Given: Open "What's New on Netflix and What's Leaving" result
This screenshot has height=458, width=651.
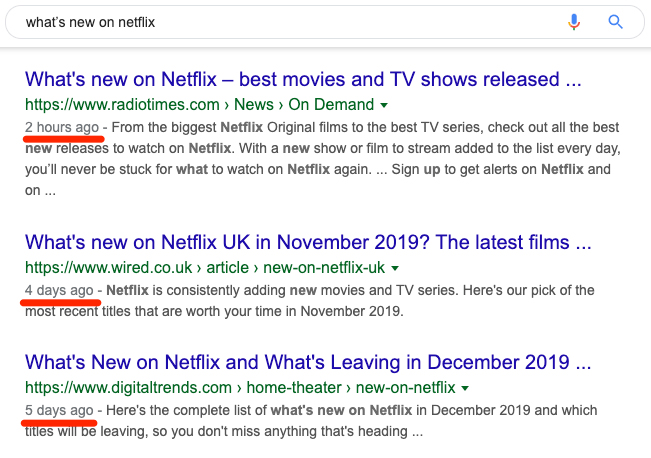Looking at the screenshot, I should pos(308,362).
